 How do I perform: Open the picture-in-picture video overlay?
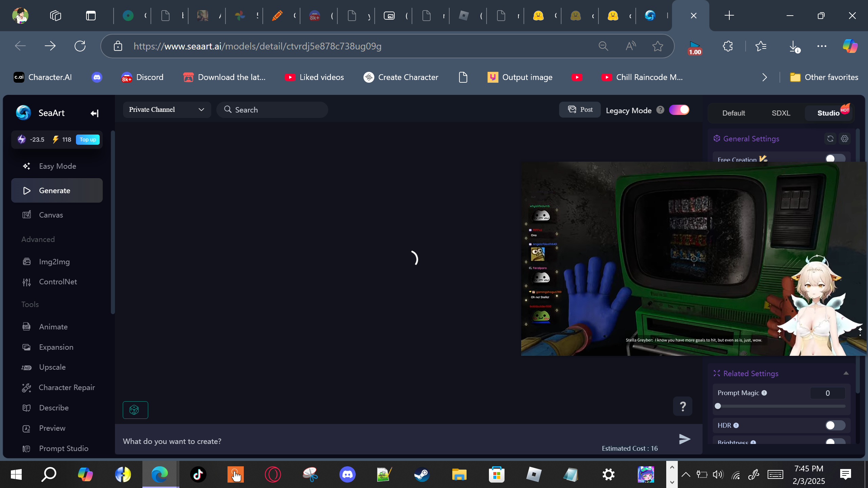[x=694, y=259]
